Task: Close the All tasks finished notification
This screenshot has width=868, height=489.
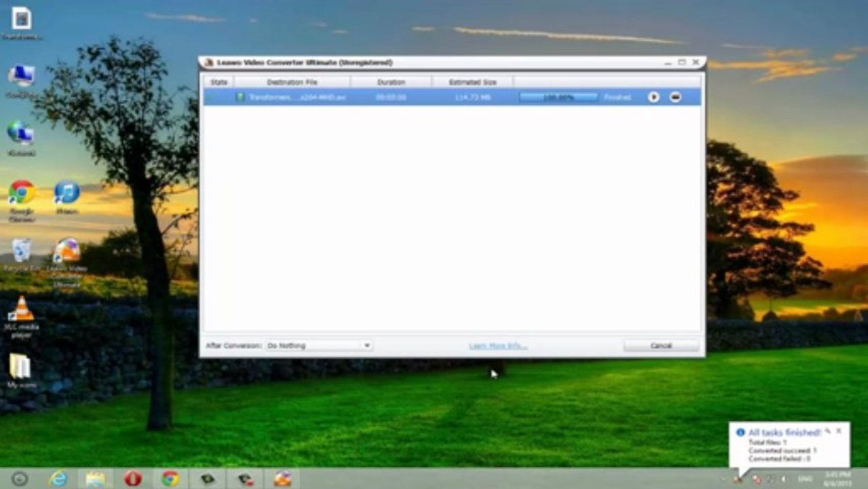Action: click(x=839, y=431)
